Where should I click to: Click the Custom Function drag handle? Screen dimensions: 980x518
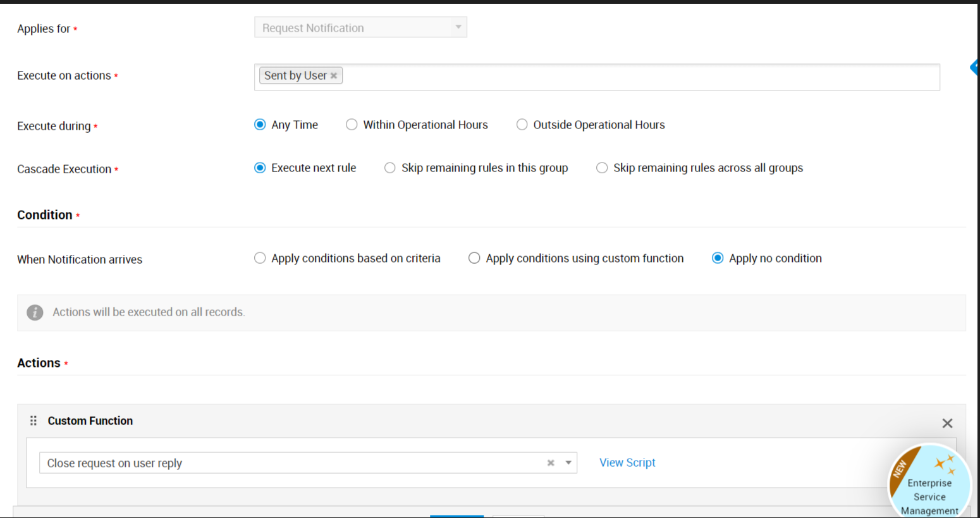pos(34,421)
